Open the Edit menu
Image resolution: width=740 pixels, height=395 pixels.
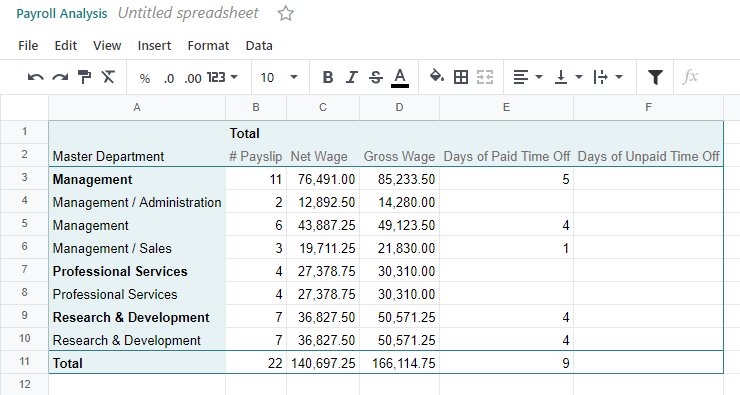pyautogui.click(x=66, y=46)
